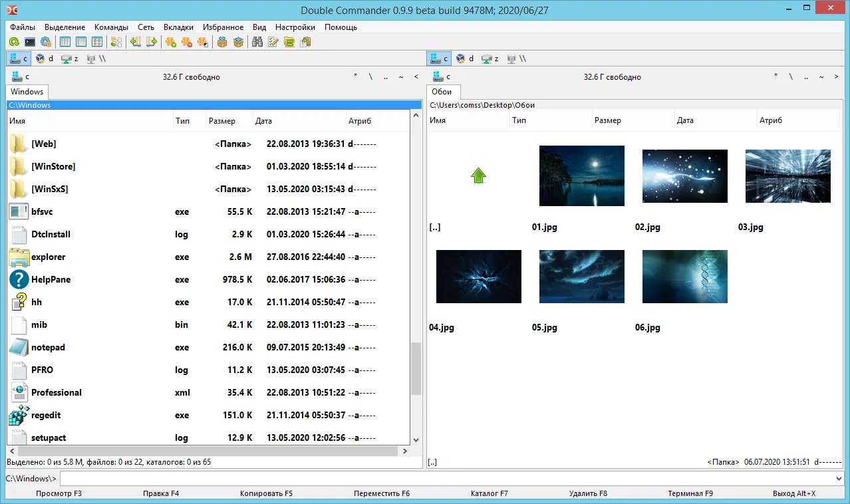This screenshot has width=850, height=504.
Task: Select drive c in left drive bar
Action: pos(19,59)
